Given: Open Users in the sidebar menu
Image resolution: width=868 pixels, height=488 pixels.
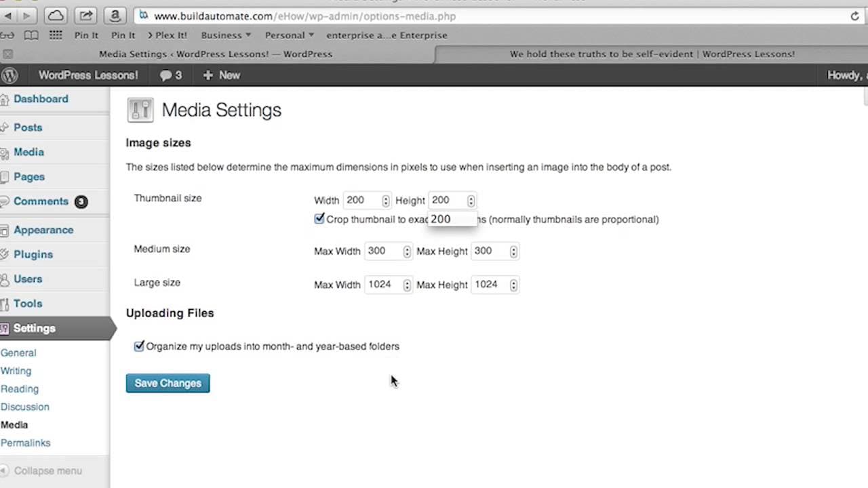Looking at the screenshot, I should tap(28, 279).
